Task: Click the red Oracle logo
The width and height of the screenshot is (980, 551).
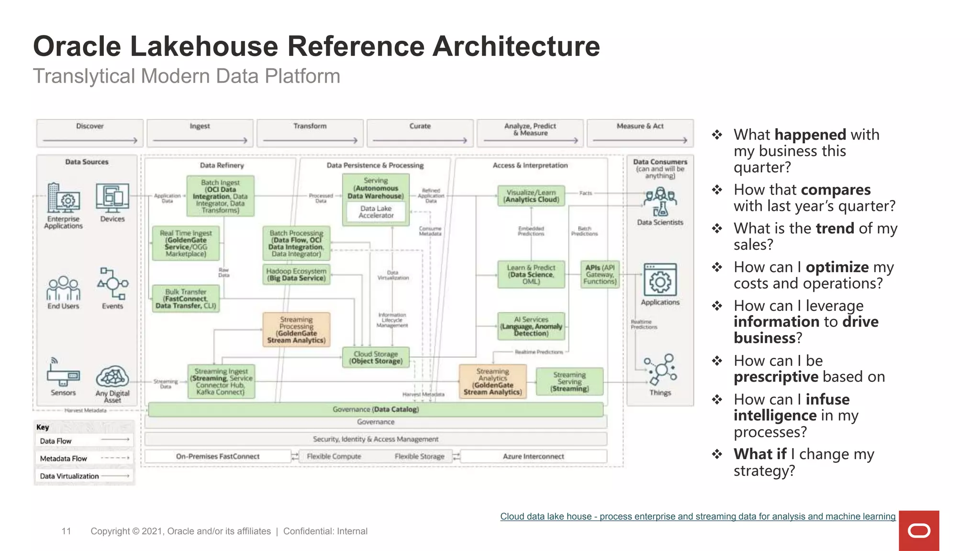Action: pyautogui.click(x=919, y=530)
